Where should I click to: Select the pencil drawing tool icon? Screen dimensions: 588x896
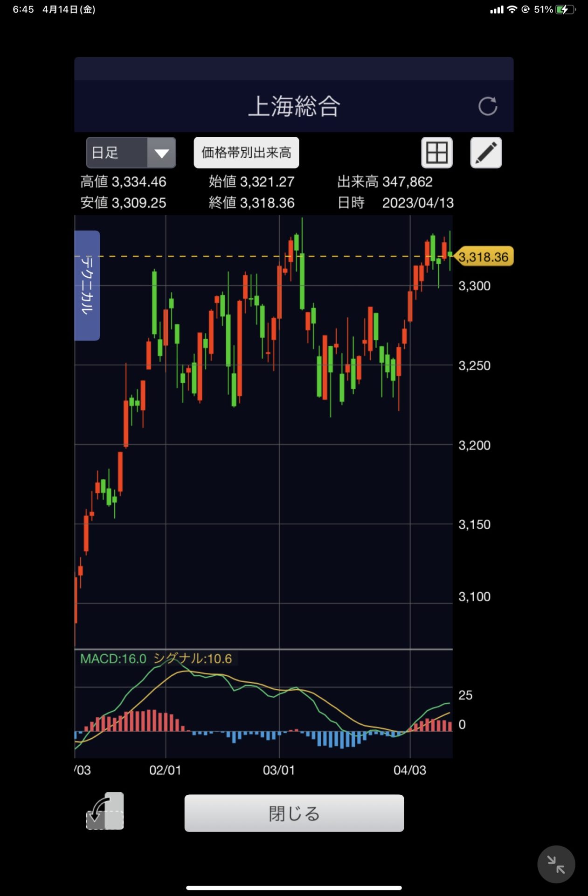coord(486,153)
